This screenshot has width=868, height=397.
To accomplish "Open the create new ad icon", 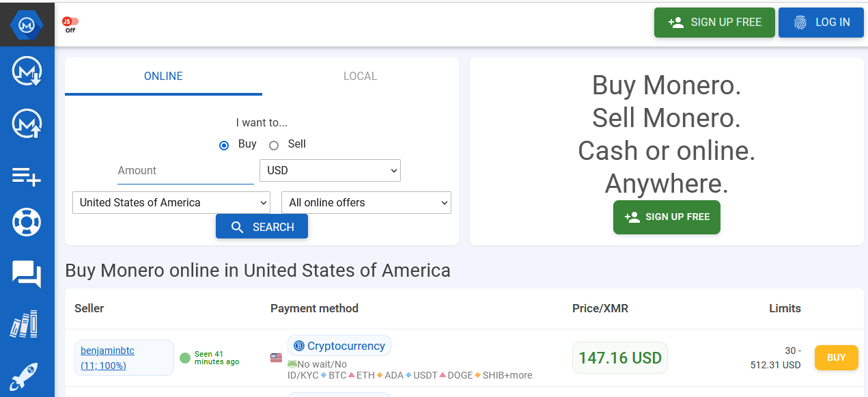I will (27, 177).
